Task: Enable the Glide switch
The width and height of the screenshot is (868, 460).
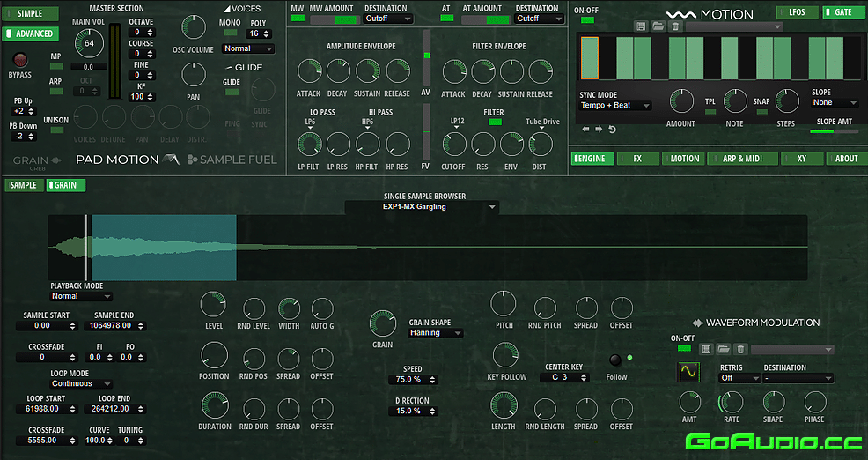Action: [x=232, y=92]
